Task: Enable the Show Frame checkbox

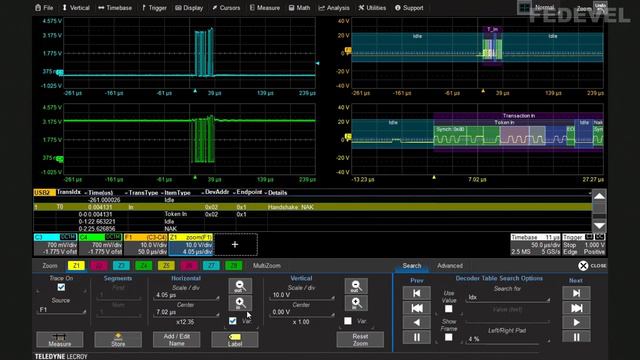Action: (449, 337)
